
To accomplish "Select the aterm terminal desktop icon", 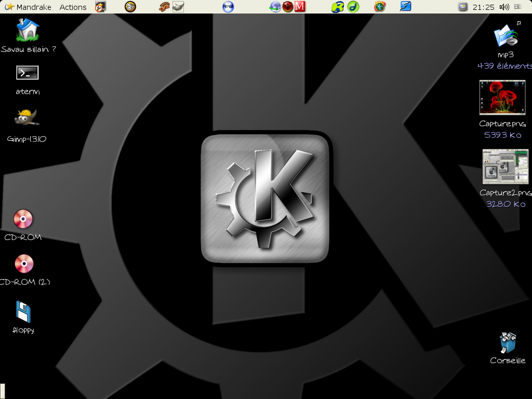I will (x=28, y=73).
